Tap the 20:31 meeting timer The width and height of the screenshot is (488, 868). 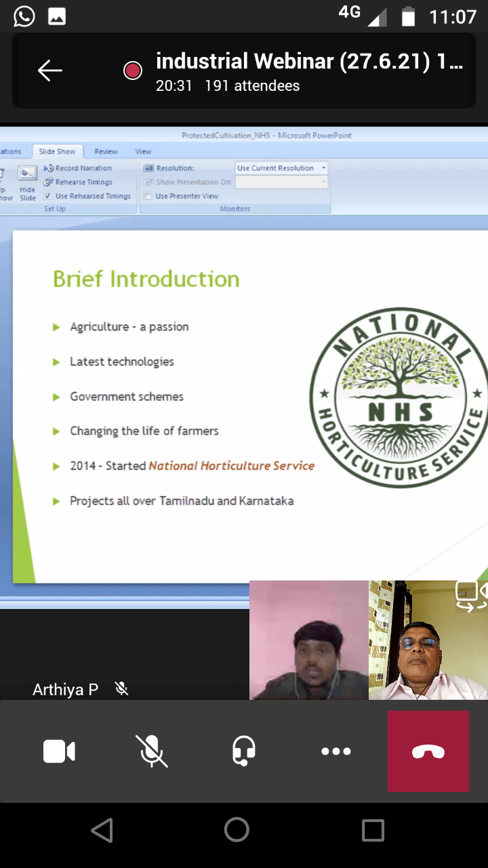click(174, 86)
